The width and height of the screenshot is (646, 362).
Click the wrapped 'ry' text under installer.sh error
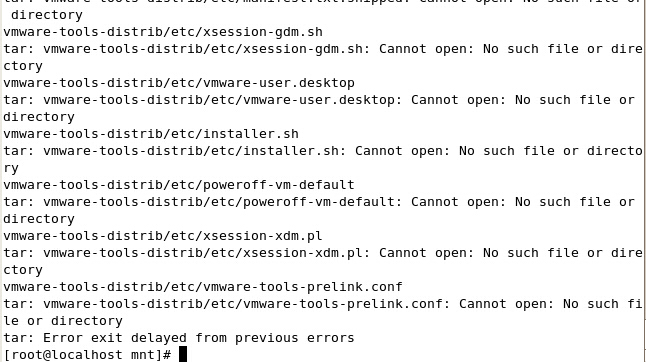pyautogui.click(x=11, y=169)
